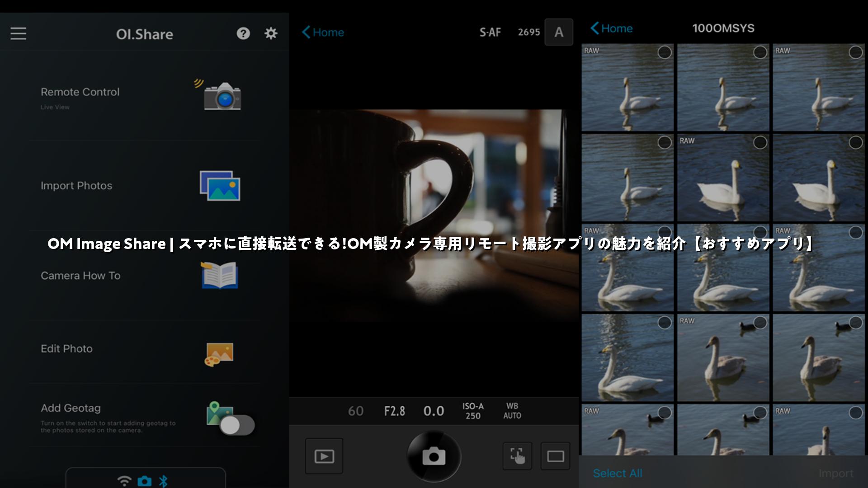
Task: Open the help question mark icon
Action: coord(243,33)
